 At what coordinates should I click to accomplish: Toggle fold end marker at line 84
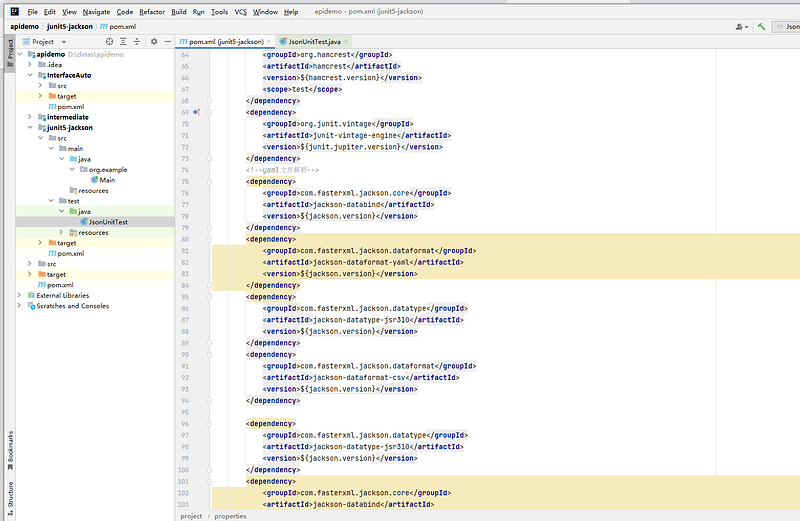tap(209, 285)
